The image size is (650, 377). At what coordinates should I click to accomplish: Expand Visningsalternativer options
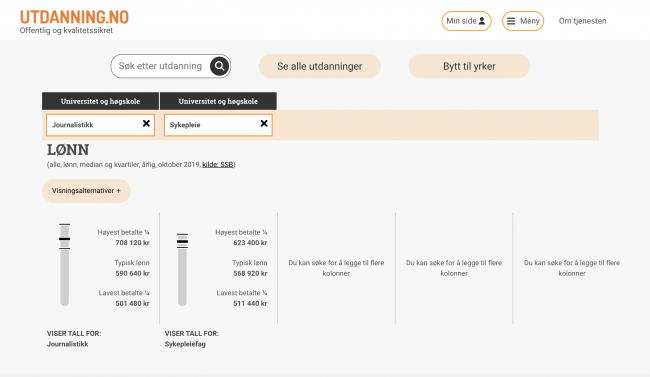(86, 191)
